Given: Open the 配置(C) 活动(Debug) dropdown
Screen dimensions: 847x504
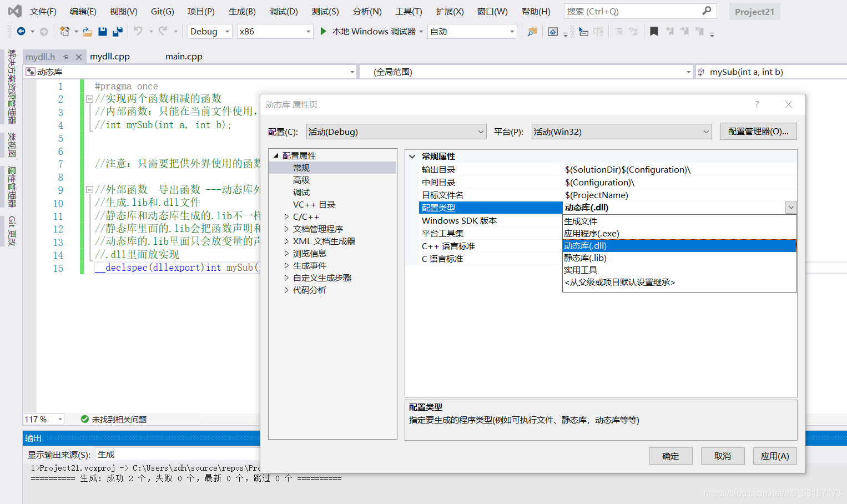Looking at the screenshot, I should click(x=396, y=132).
